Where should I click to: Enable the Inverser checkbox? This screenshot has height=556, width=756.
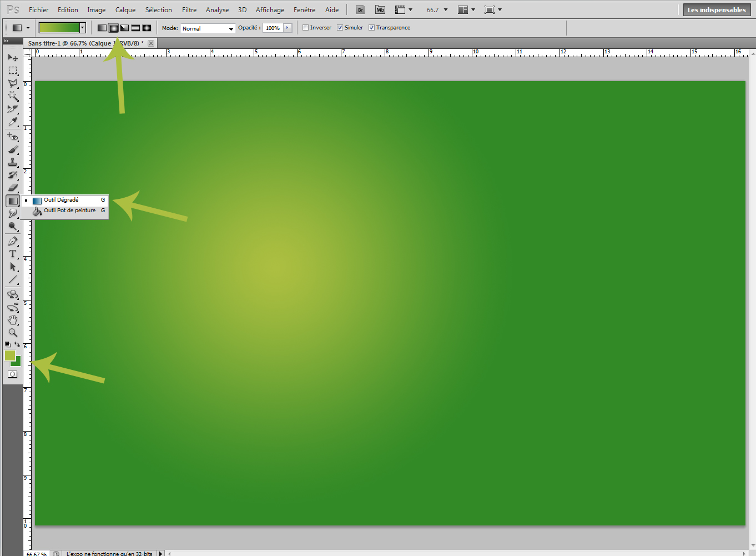tap(305, 28)
